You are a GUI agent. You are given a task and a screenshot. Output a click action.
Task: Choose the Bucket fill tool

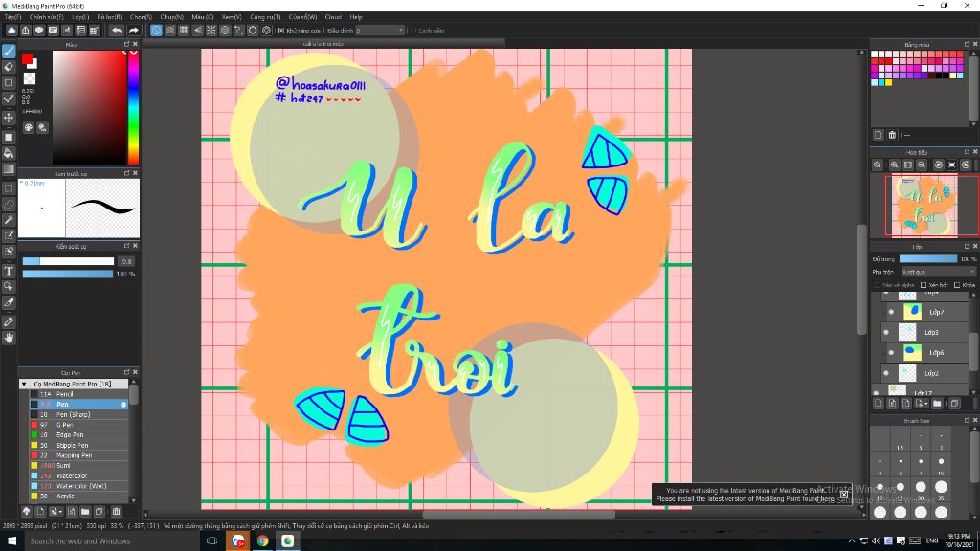pos(9,153)
